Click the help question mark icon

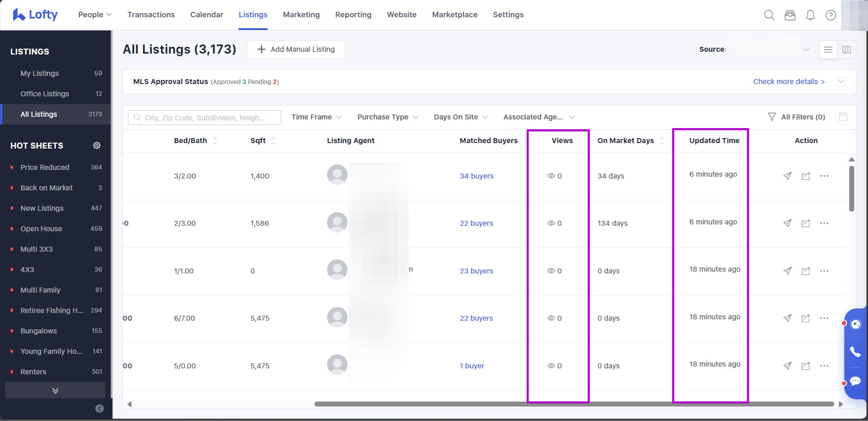coord(831,15)
